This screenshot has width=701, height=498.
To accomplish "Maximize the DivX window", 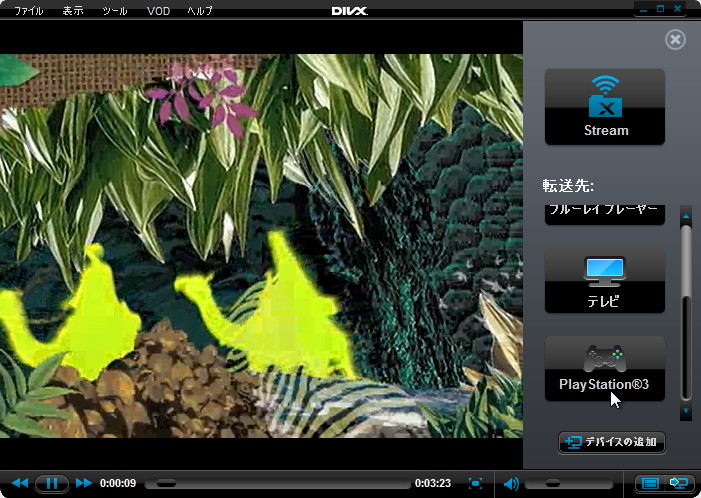I will click(x=661, y=9).
